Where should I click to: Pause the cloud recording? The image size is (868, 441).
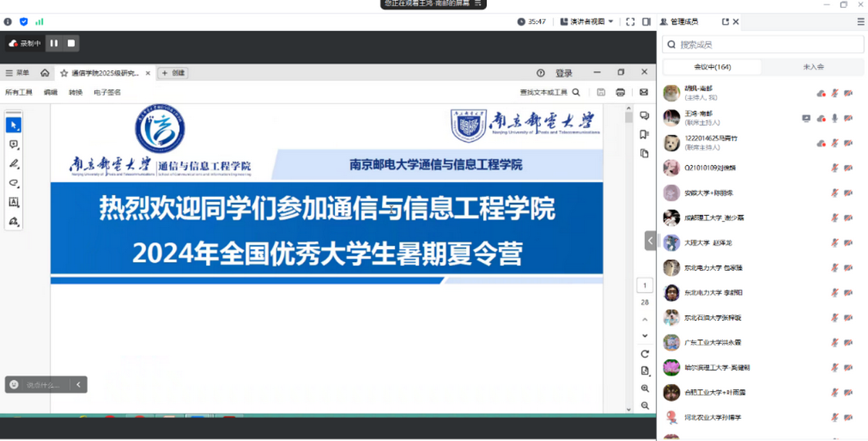(54, 43)
